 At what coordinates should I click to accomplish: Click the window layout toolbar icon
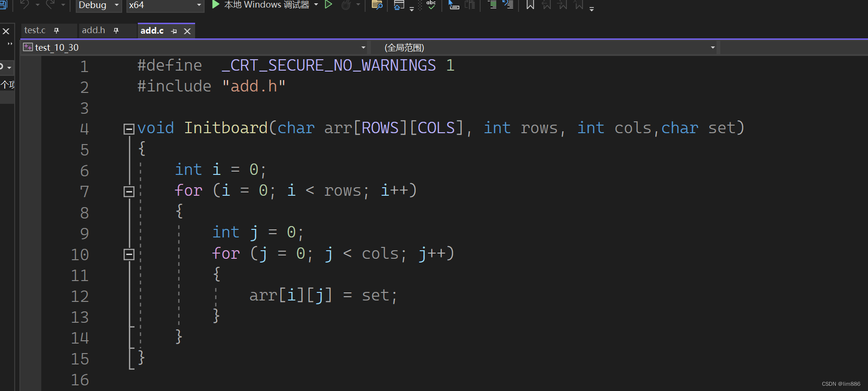coord(399,5)
